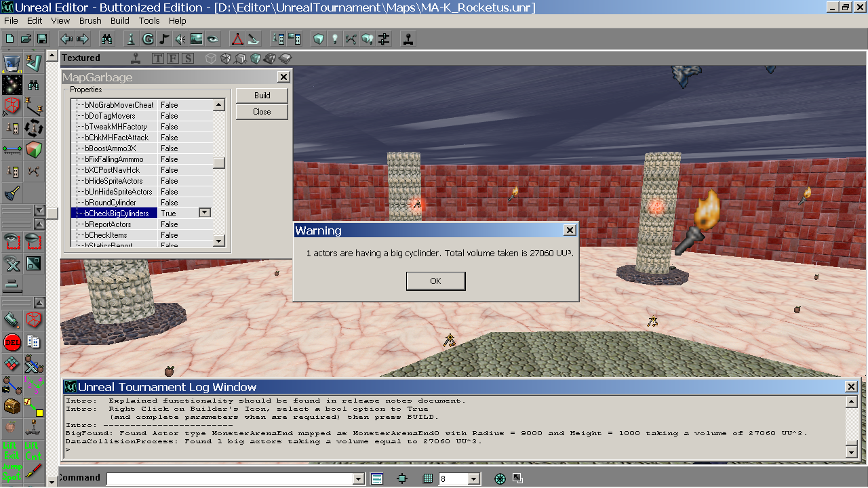Toggle the T viewport button
The image size is (868, 488).
click(158, 58)
